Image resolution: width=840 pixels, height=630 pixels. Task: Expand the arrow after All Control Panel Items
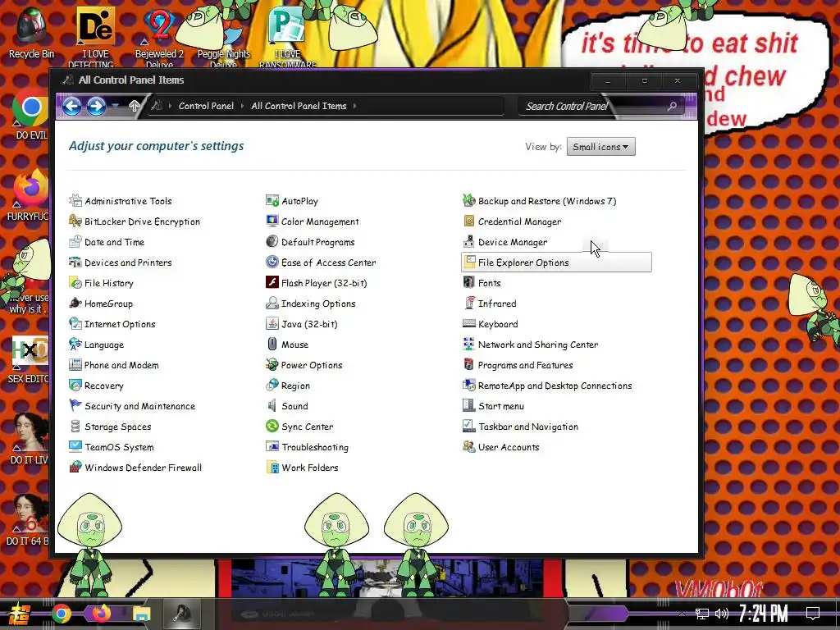(x=354, y=106)
